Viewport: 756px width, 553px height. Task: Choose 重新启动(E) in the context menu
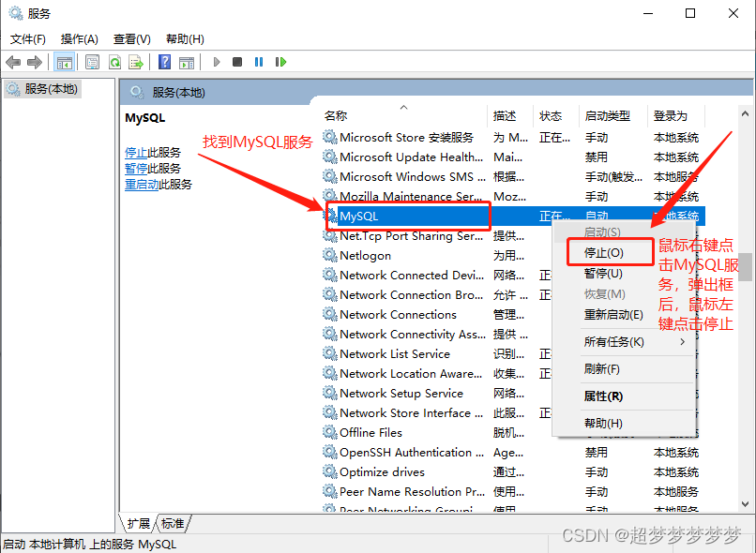613,315
